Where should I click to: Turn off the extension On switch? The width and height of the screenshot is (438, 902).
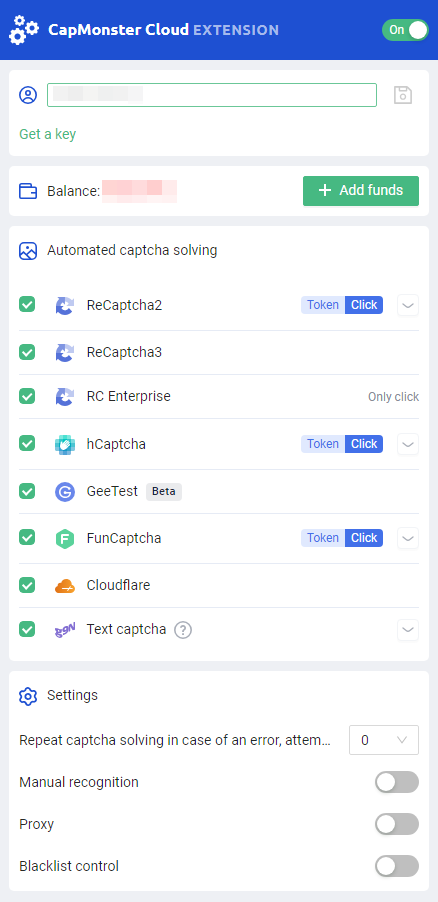pyautogui.click(x=405, y=30)
